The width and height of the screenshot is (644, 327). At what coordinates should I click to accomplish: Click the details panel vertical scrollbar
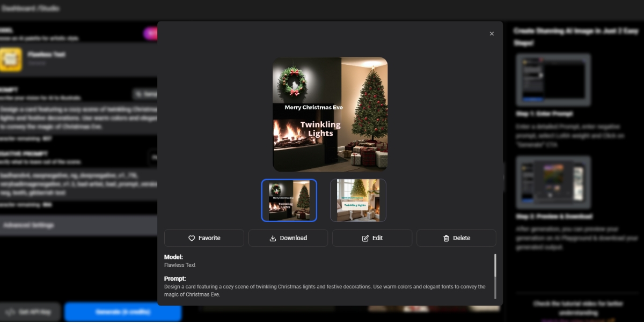tap(495, 265)
